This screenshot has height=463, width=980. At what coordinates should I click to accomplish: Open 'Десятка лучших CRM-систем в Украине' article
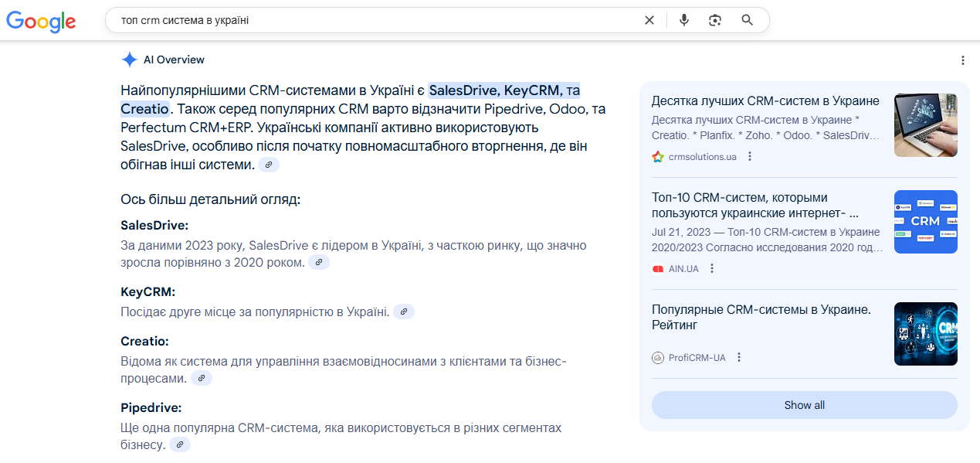point(765,101)
